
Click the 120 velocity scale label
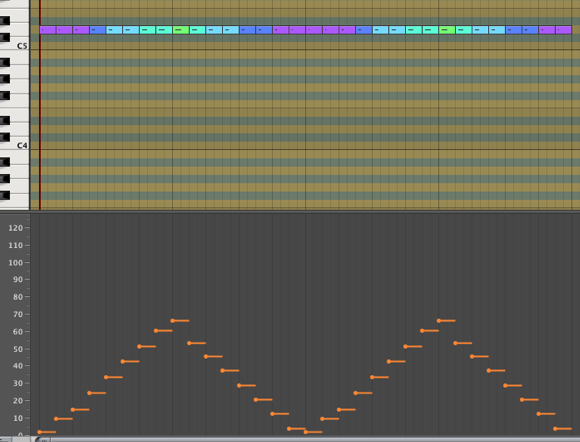16,228
